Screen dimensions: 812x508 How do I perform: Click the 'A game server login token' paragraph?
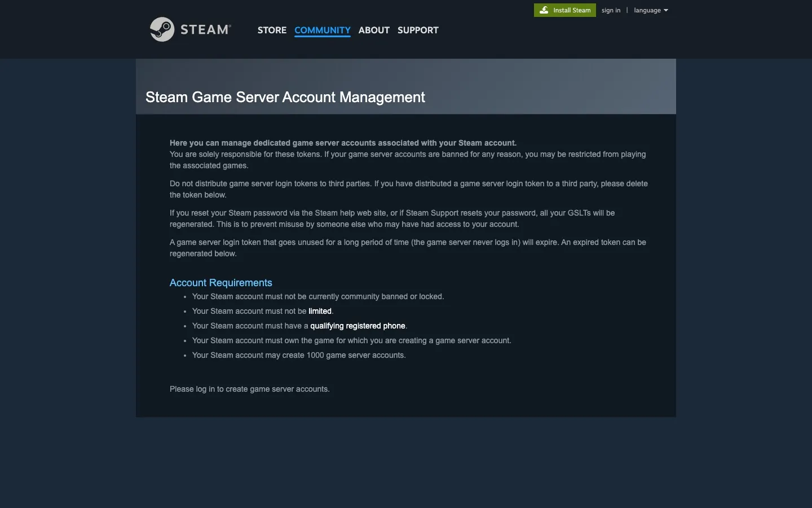(408, 248)
